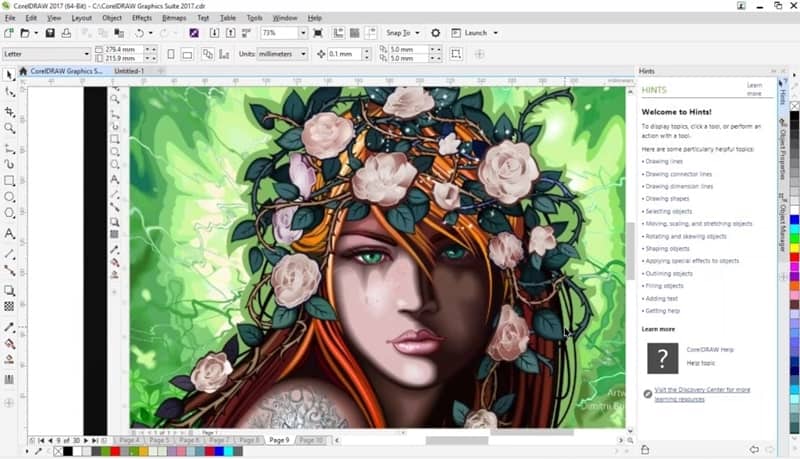This screenshot has height=459, width=800.
Task: Click the Export icon
Action: point(231,33)
